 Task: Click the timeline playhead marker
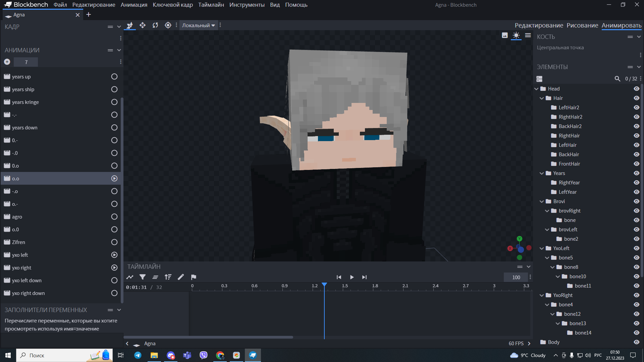click(x=324, y=285)
